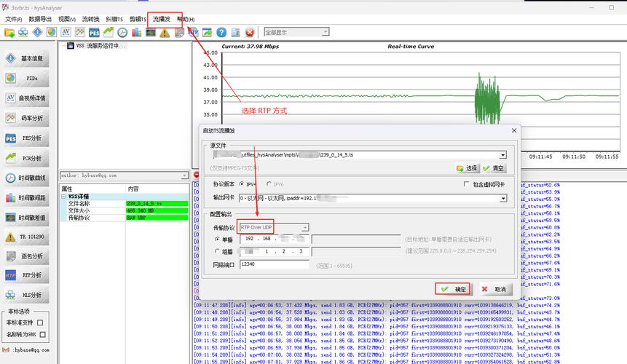Toggle the 非标准支持 checkbox
The width and height of the screenshot is (627, 364).
40,323
